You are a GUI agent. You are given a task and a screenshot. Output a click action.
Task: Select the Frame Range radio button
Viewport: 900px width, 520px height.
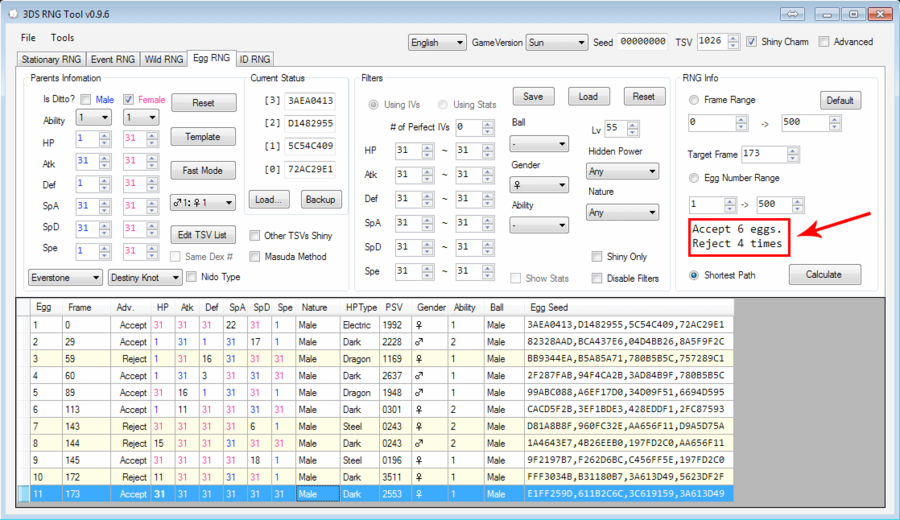(694, 100)
